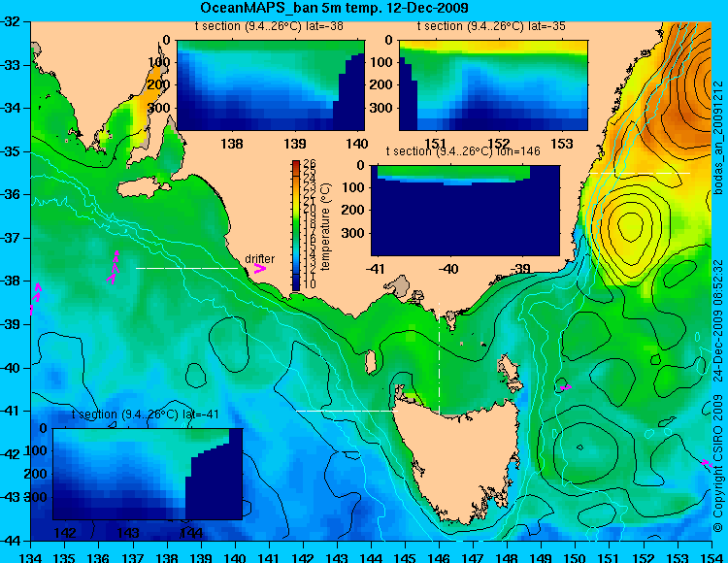This screenshot has width=728, height=563.
Task: Click the "10" value at color bar bottom
Action: pyautogui.click(x=311, y=283)
